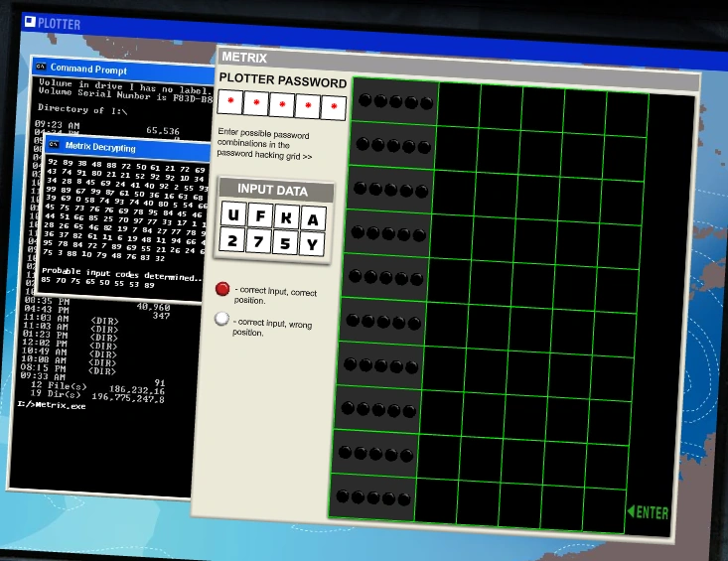Viewport: 728px width, 561px height.
Task: Click the fourth plotter password slot
Action: point(307,106)
